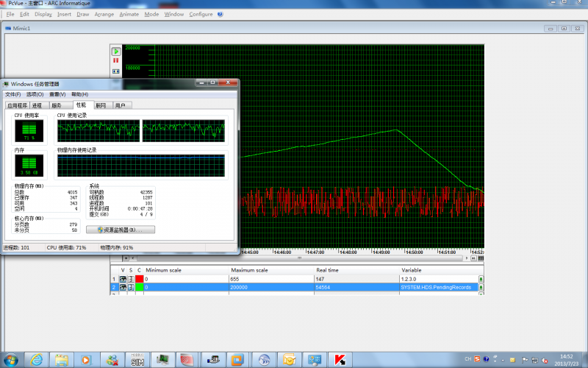Switch to the 联网 tab in Task Manager
Image resolution: width=588 pixels, height=368 pixels.
[101, 105]
